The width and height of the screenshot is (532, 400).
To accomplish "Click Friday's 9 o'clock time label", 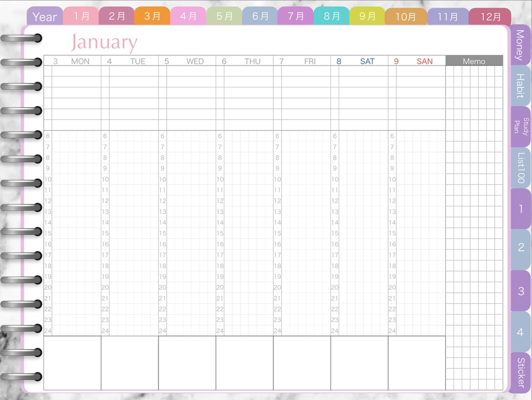I will coord(277,168).
